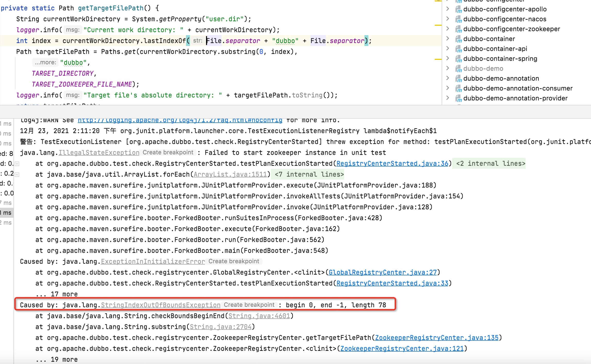Click the dubbo-configcenter-nacos module icon
The image size is (591, 364).
point(458,19)
